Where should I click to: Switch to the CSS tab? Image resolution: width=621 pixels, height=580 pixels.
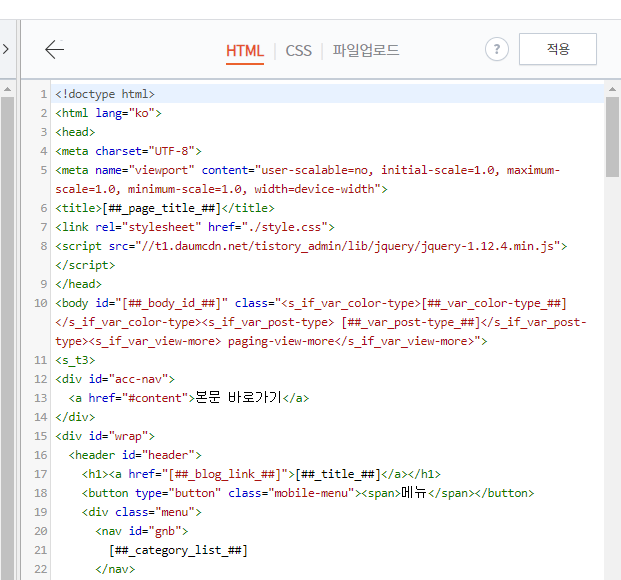(x=299, y=51)
